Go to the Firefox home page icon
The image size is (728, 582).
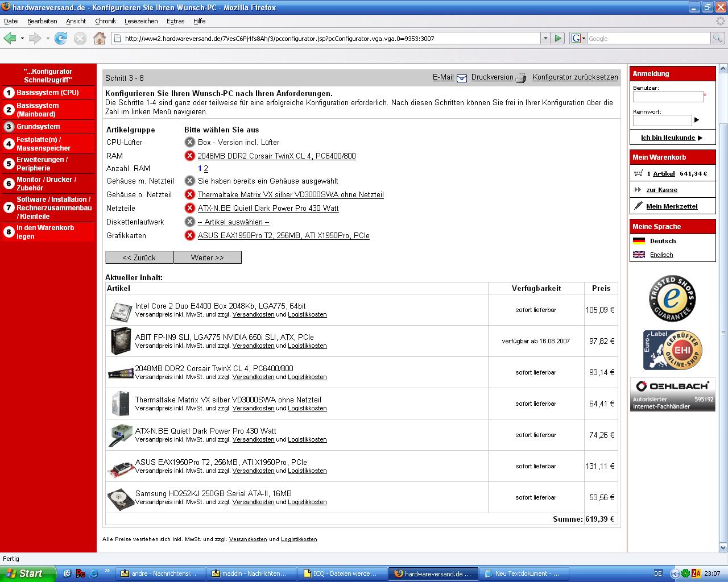100,38
